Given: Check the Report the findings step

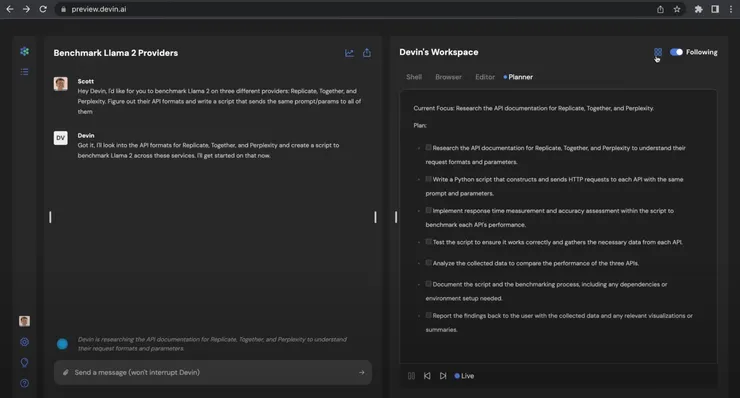Looking at the screenshot, I should 429,315.
